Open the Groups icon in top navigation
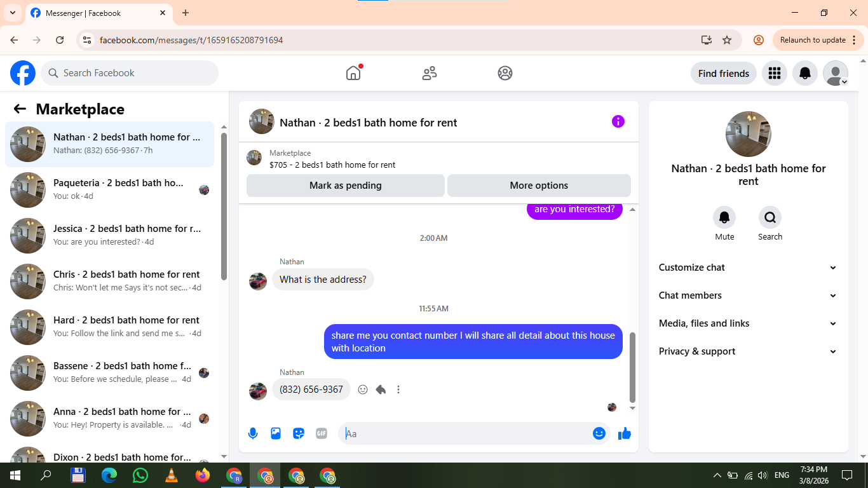The image size is (868, 488). tap(505, 73)
